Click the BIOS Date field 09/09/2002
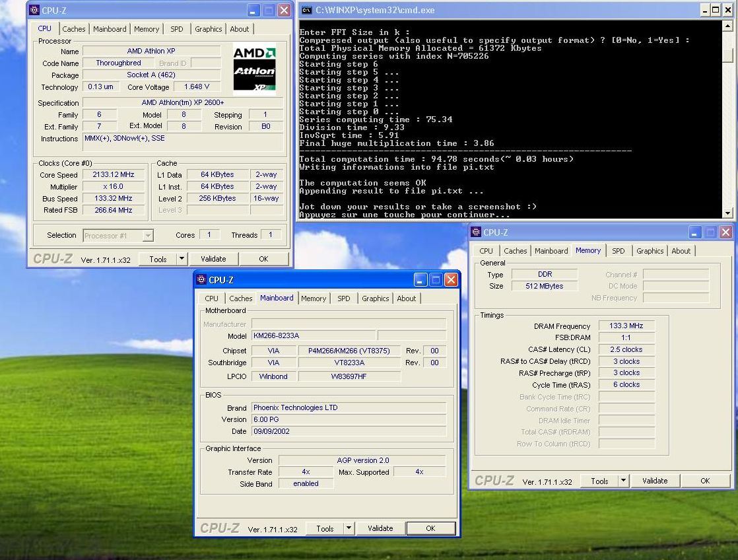The height and width of the screenshot is (560, 738). tap(349, 431)
